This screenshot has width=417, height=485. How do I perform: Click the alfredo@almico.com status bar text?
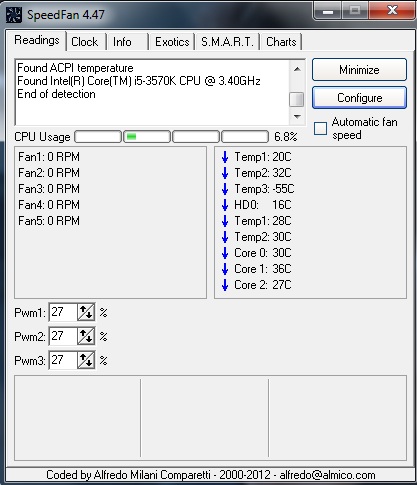tap(327, 475)
